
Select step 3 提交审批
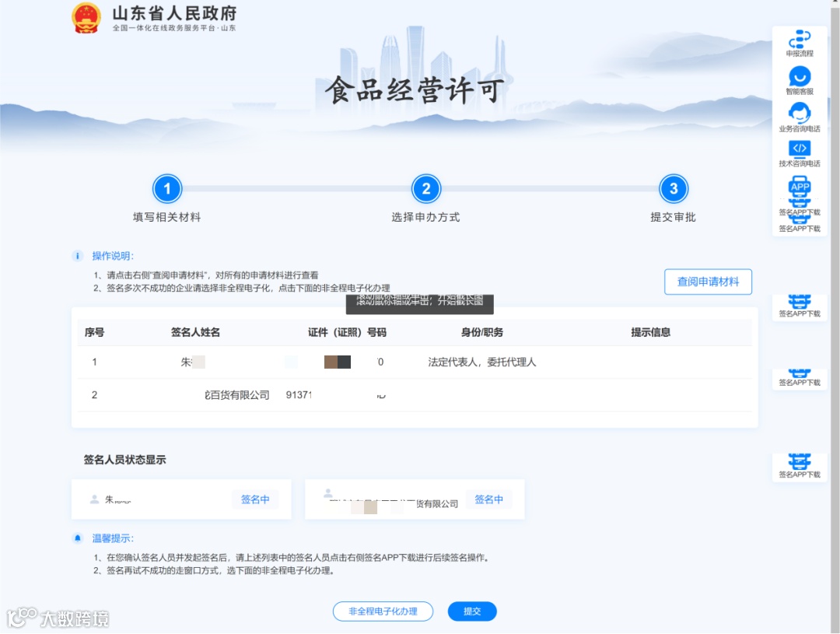point(673,188)
